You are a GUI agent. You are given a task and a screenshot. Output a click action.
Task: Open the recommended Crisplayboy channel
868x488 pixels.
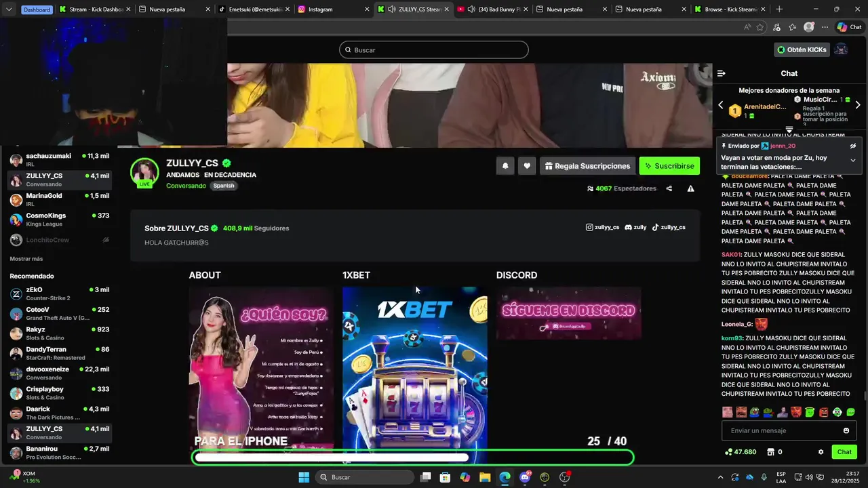click(60, 393)
